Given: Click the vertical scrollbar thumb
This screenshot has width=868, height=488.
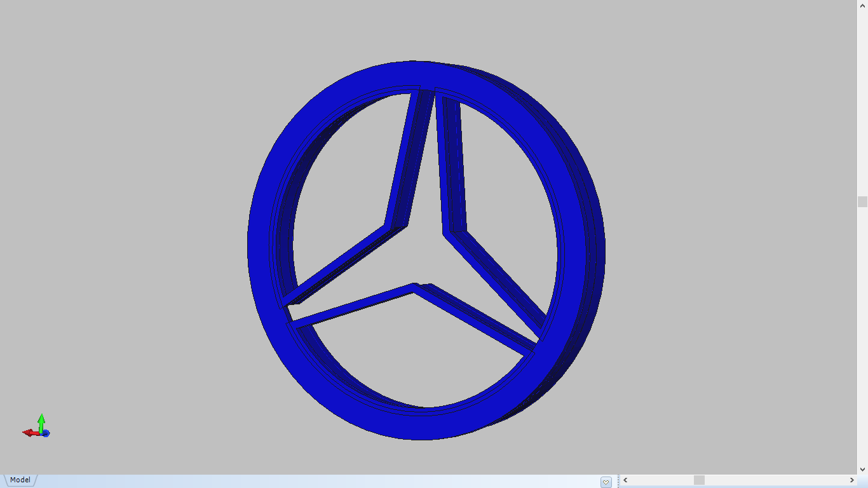Looking at the screenshot, I should 862,202.
